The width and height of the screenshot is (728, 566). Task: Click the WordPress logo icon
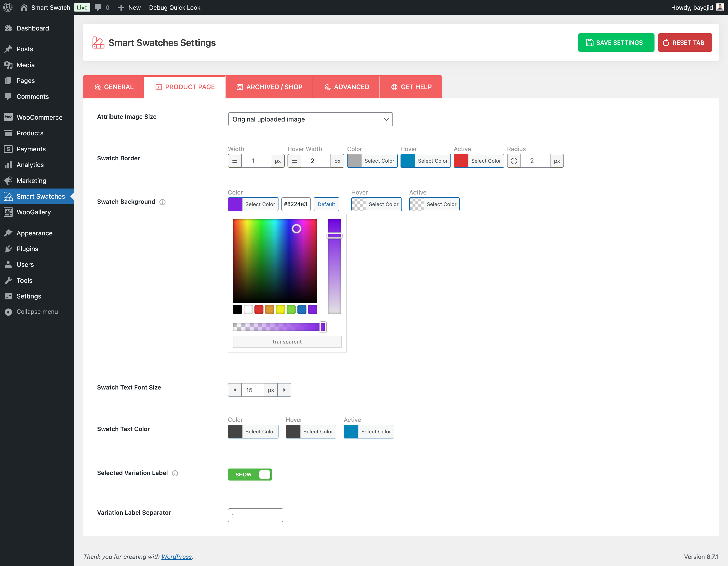coord(8,7)
